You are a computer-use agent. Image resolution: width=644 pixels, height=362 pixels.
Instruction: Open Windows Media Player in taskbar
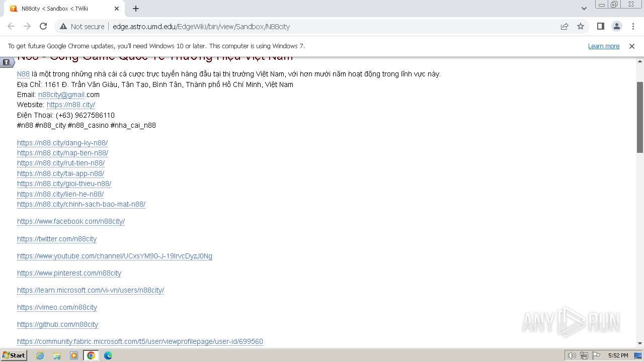pos(74,355)
